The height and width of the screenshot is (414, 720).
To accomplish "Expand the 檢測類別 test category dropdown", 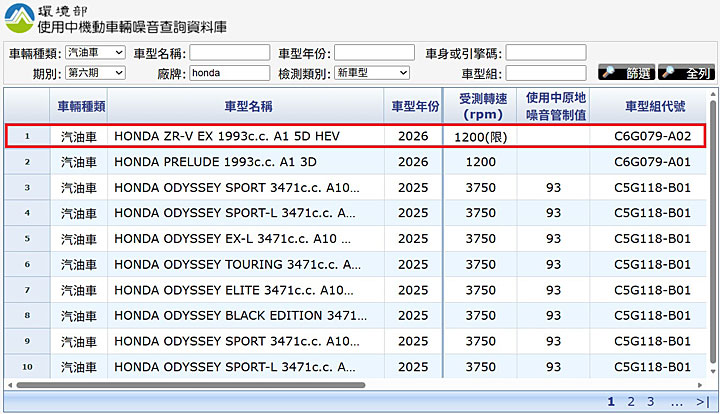I will click(371, 73).
